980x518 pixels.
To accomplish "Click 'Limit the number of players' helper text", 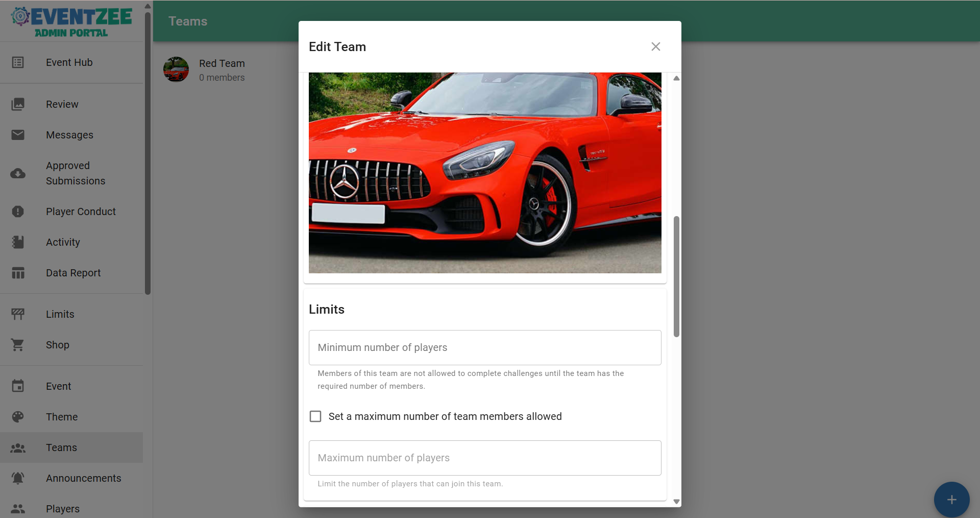I will (x=410, y=484).
